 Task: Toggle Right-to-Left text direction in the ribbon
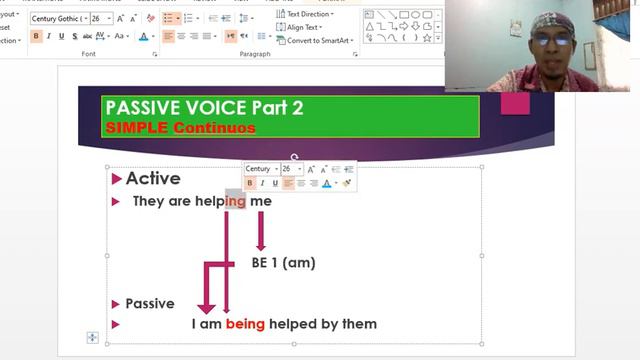244,36
